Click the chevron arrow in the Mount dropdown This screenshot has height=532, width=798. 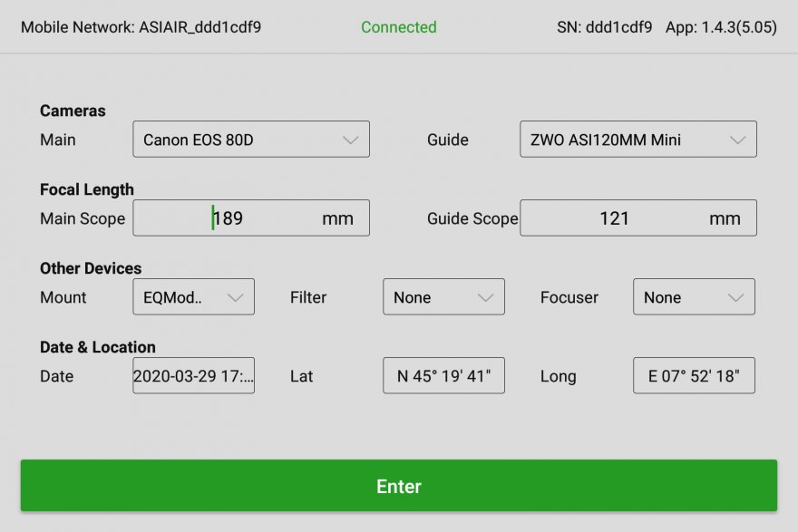point(235,297)
